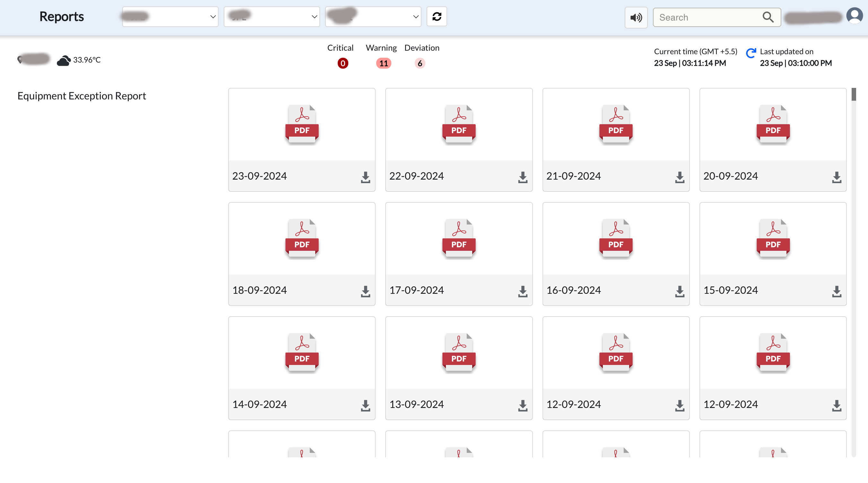The width and height of the screenshot is (868, 483).
Task: Click the 14-09-2024 date label
Action: point(259,404)
